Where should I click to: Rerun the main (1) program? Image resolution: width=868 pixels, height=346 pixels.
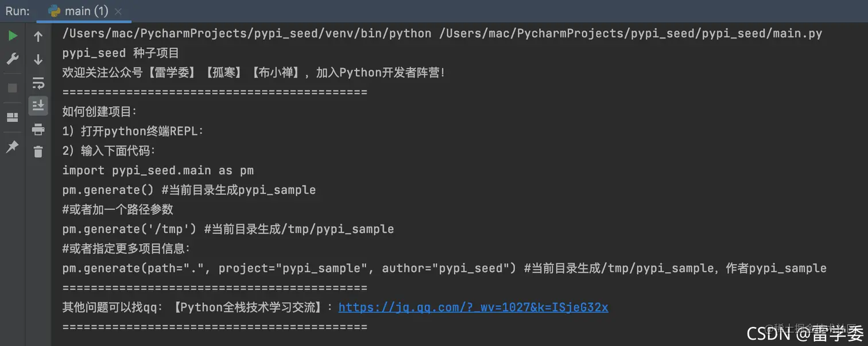pyautogui.click(x=13, y=35)
